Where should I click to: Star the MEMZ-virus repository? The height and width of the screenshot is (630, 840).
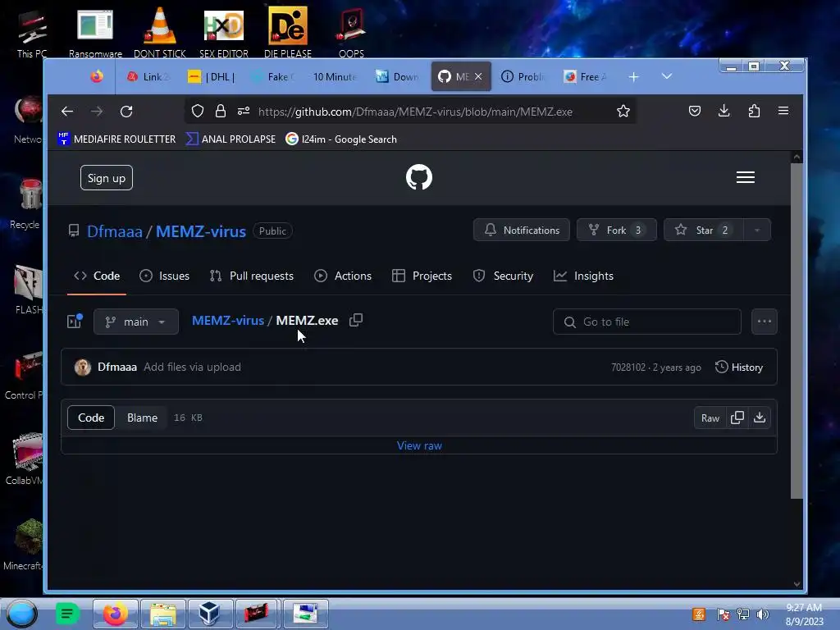703,230
